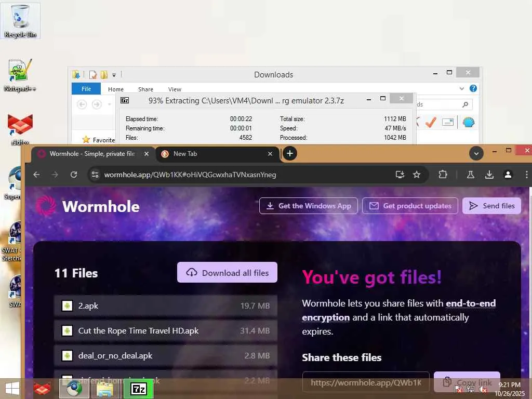
Task: Open the View ribbon tab
Action: click(175, 89)
